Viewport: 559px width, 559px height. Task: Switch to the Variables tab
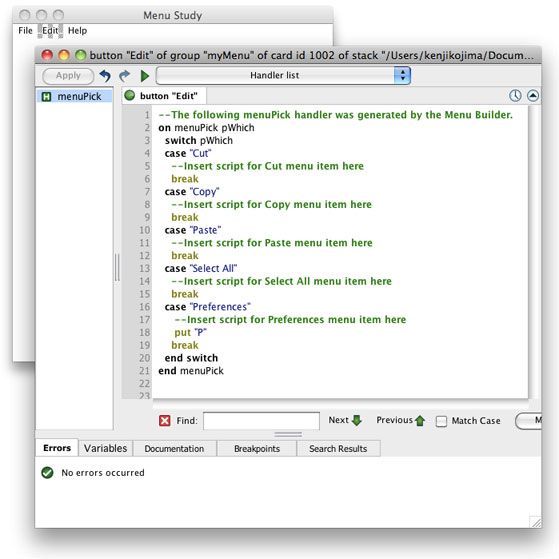click(105, 448)
